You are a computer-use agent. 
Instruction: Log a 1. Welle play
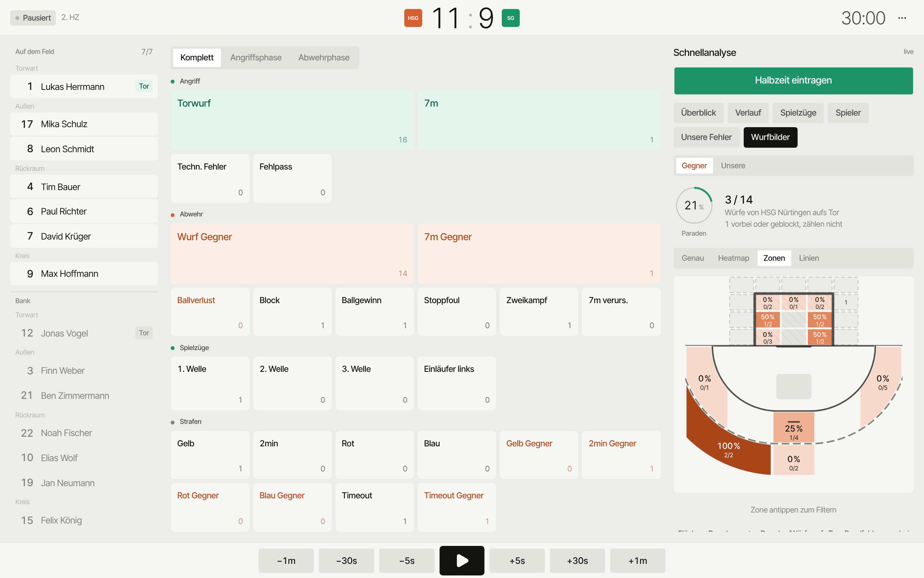[x=210, y=383]
